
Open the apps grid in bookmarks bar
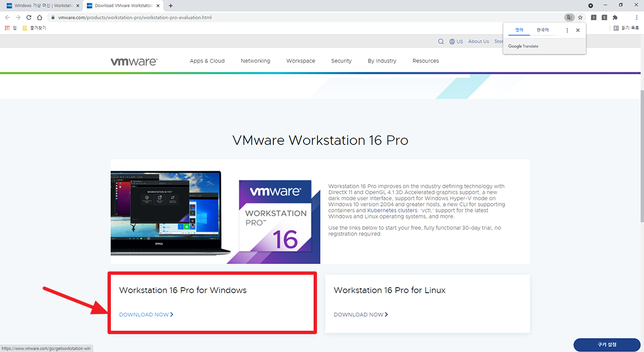[7, 28]
